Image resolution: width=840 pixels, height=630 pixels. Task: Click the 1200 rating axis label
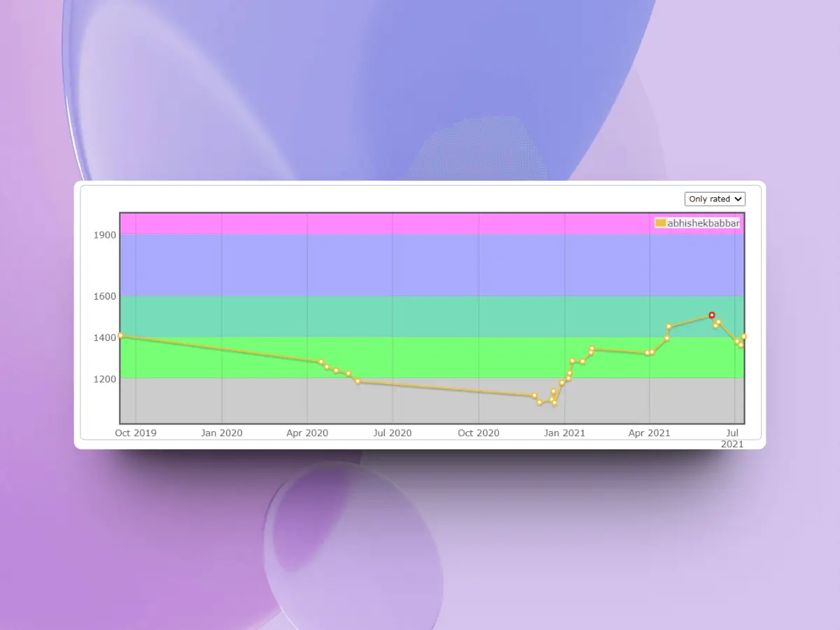[x=105, y=379]
